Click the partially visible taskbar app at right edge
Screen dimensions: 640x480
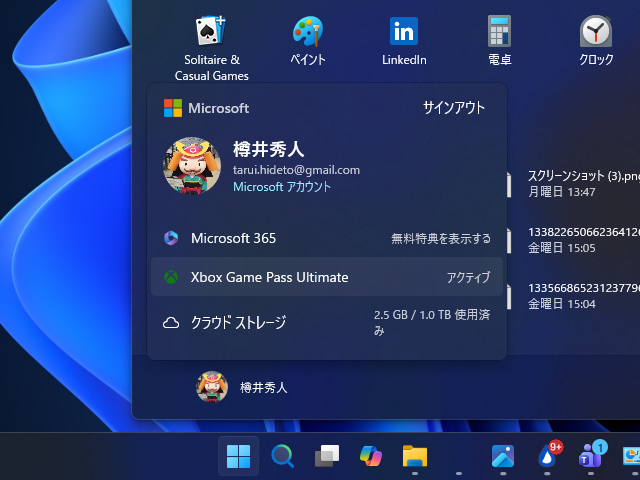point(631,456)
